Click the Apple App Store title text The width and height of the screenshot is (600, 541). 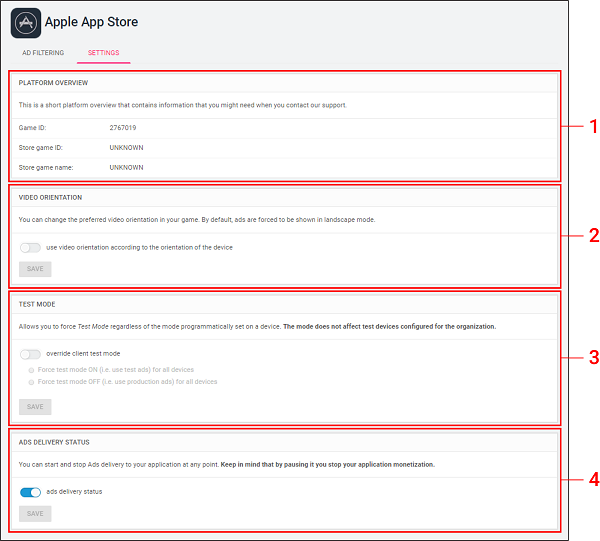pyautogui.click(x=91, y=22)
